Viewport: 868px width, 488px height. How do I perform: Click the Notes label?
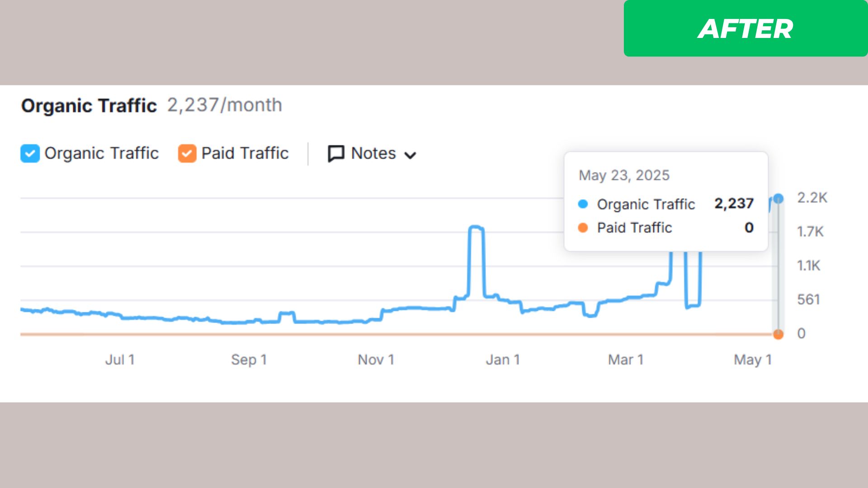(x=373, y=154)
